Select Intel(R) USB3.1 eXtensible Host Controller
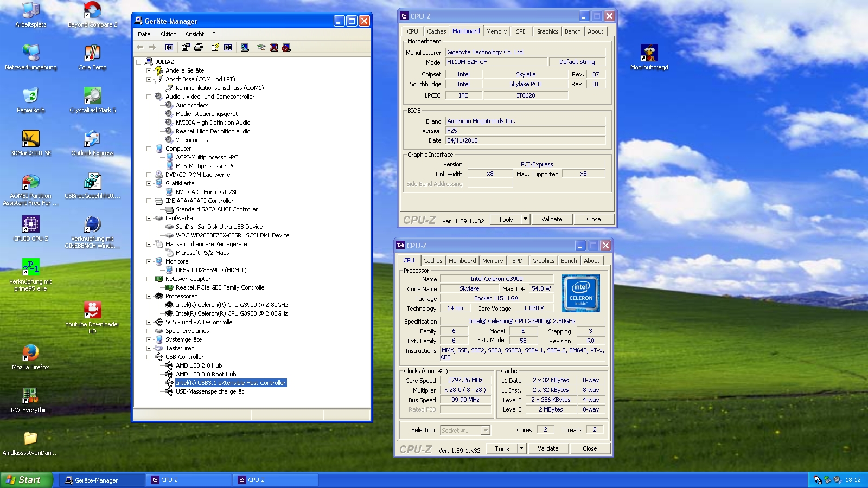Screen dimensions: 868x488 click(231, 383)
